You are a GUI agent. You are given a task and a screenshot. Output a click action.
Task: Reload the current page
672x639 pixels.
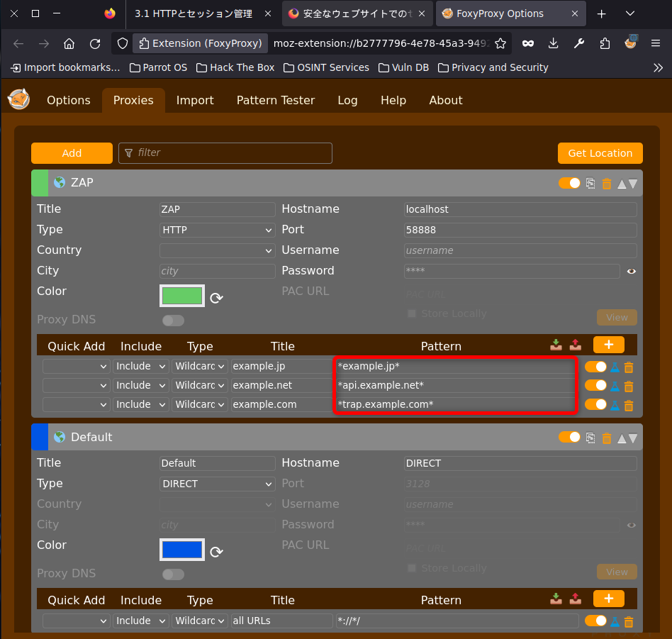(95, 43)
